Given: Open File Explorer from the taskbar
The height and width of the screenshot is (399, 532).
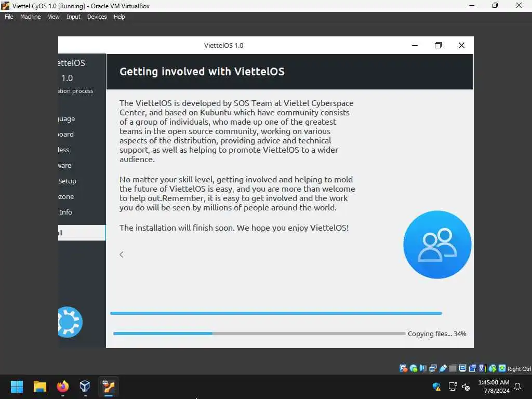Looking at the screenshot, I should [x=39, y=387].
